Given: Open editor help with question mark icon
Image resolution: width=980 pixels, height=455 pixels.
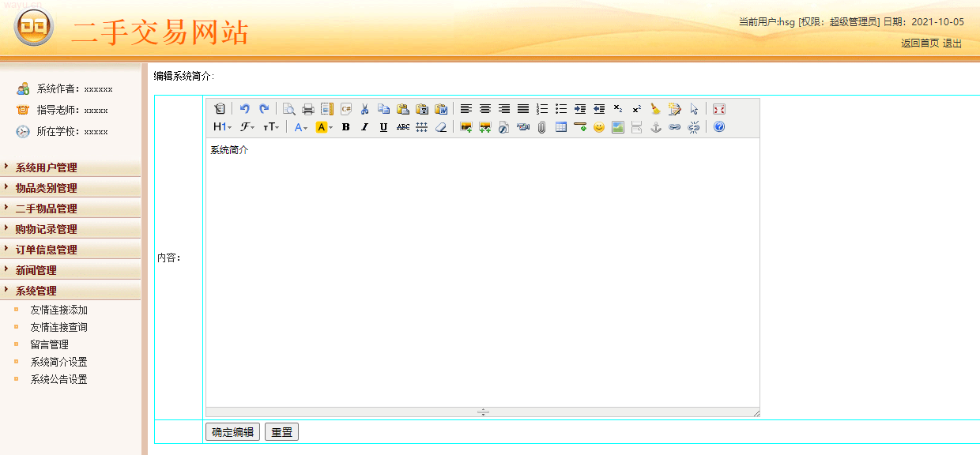Looking at the screenshot, I should [718, 127].
